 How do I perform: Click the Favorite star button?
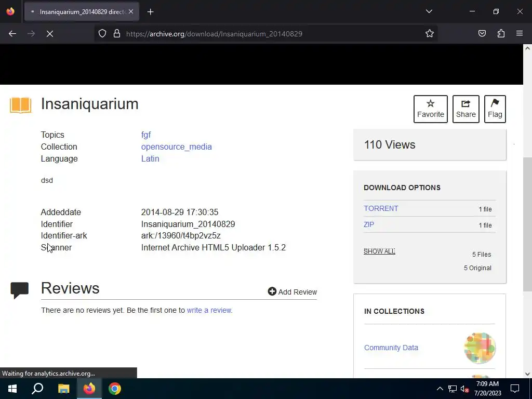click(431, 109)
